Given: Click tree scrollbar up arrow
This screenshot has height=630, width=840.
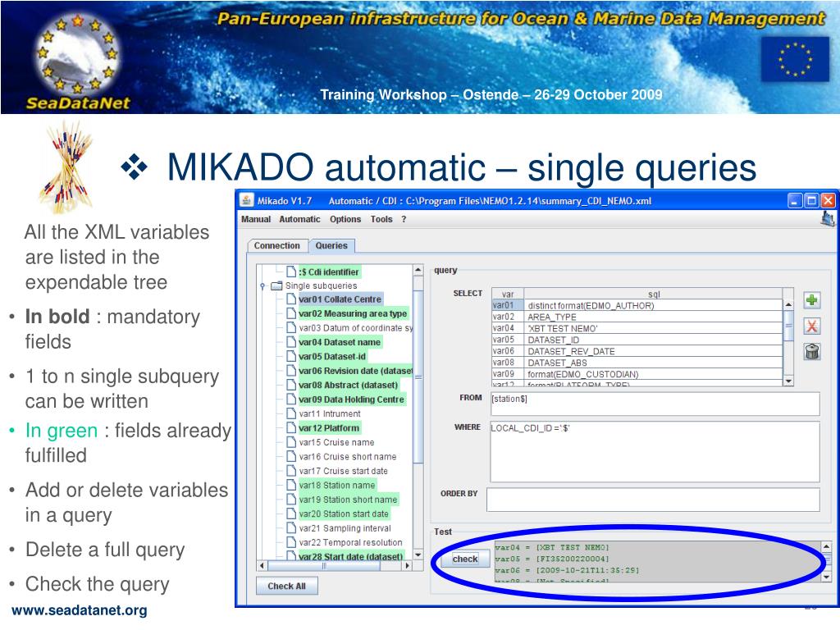Looking at the screenshot, I should (x=418, y=269).
